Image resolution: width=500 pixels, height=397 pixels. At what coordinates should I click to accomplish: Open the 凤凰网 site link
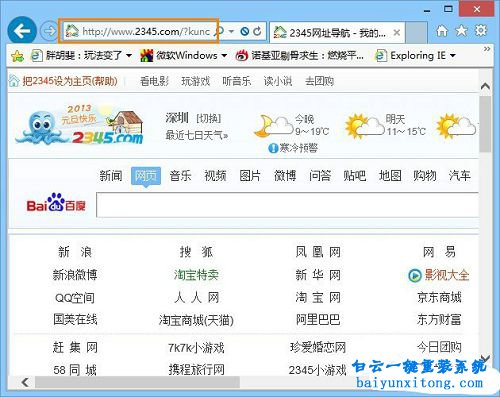tap(318, 252)
